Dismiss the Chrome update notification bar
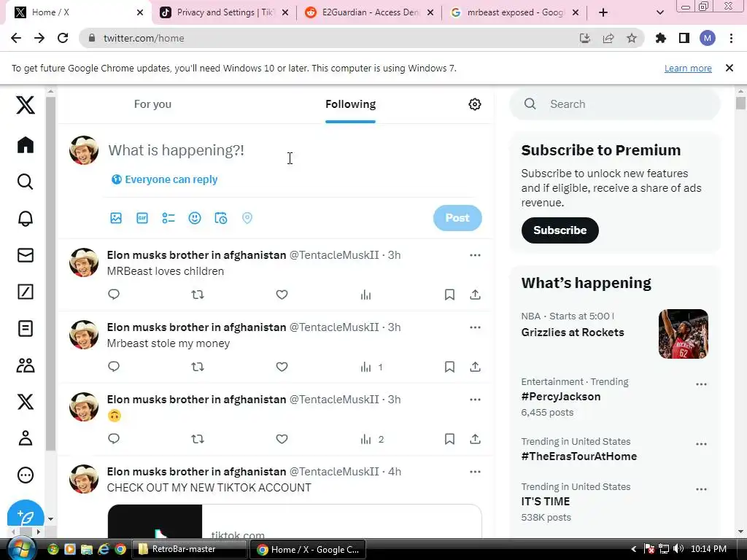 [729, 68]
